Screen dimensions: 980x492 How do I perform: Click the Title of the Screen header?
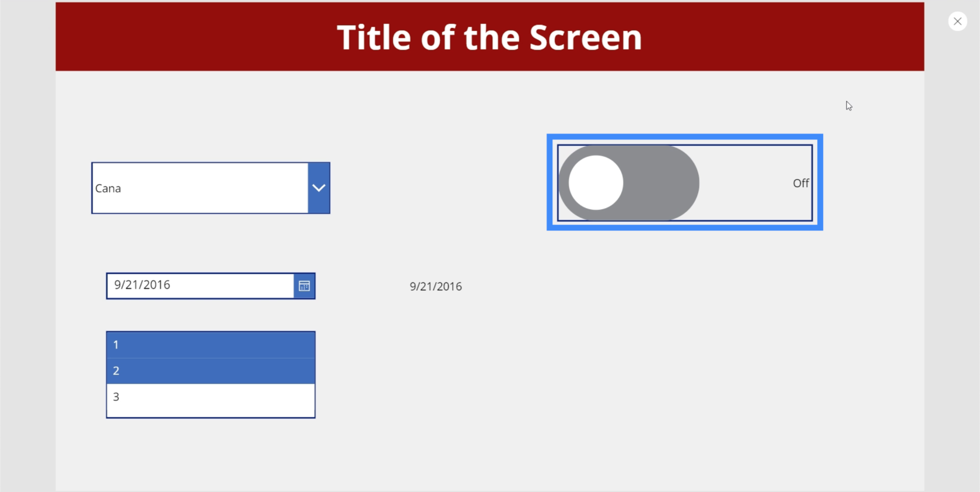pyautogui.click(x=489, y=37)
